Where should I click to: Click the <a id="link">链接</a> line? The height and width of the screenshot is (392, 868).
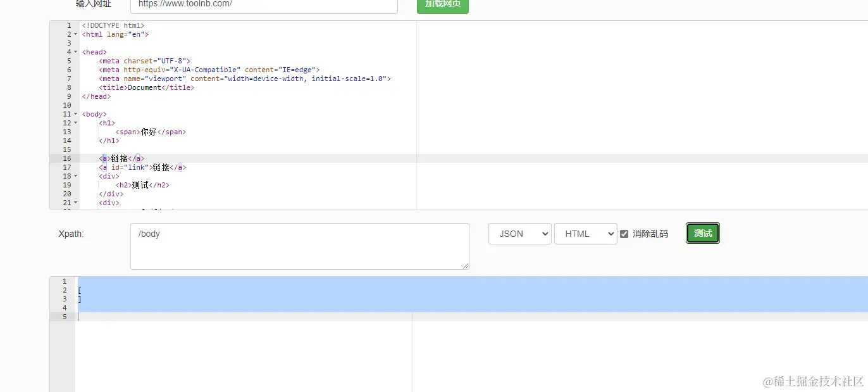[142, 167]
